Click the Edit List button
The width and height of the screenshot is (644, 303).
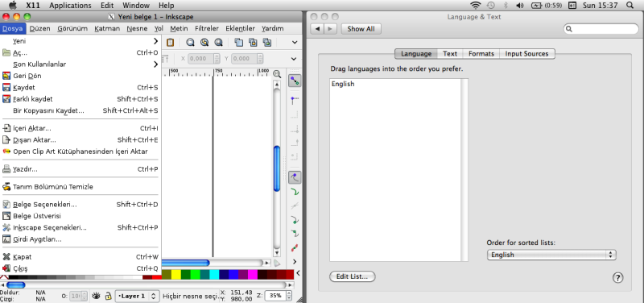(353, 276)
